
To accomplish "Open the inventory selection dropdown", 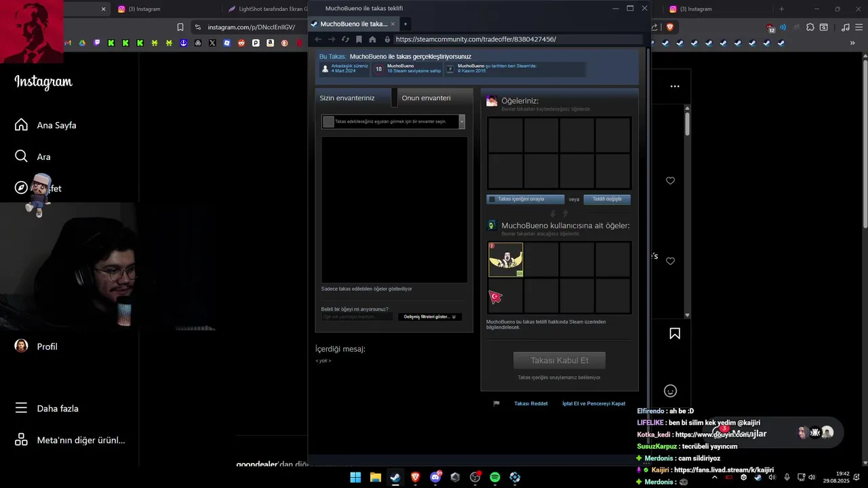I will point(393,121).
